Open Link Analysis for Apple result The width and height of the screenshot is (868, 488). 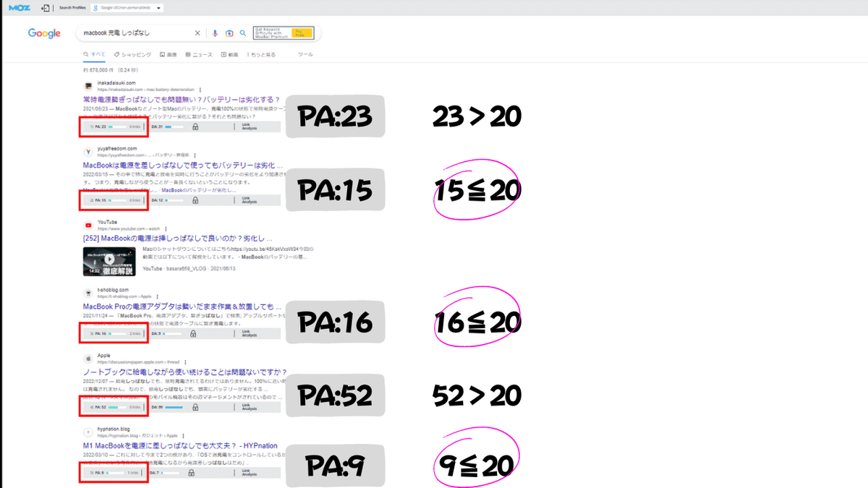(250, 408)
